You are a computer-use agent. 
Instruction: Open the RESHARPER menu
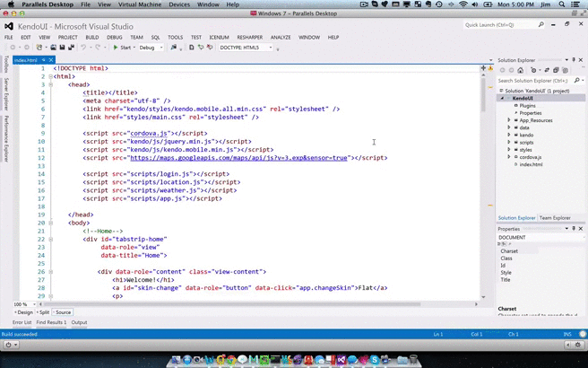pyautogui.click(x=250, y=37)
